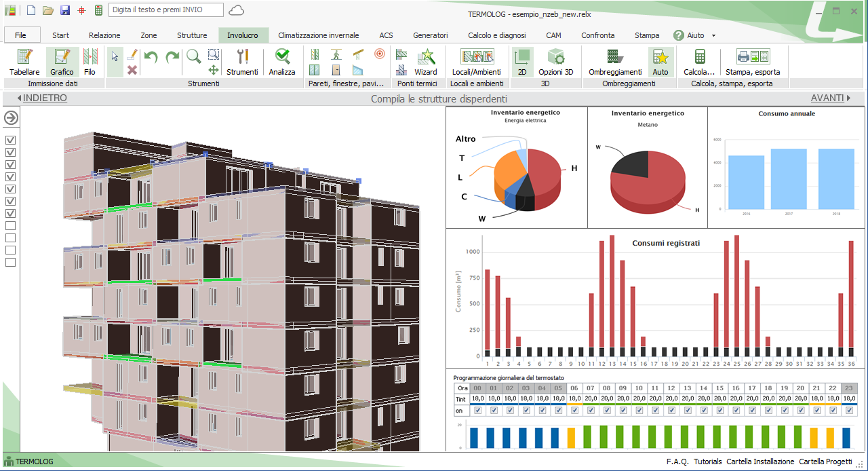868x471 pixels.
Task: Switch to Tabellare data entry mode
Action: tap(24, 62)
